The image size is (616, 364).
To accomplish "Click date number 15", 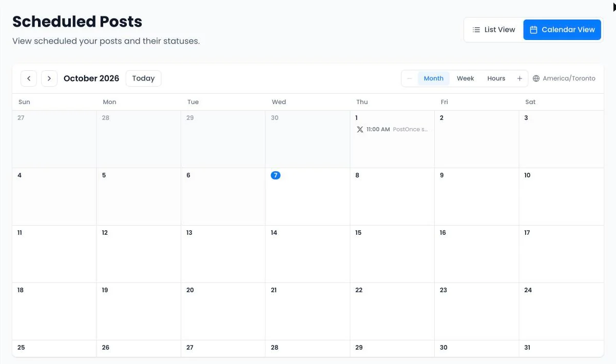I will coord(358,233).
